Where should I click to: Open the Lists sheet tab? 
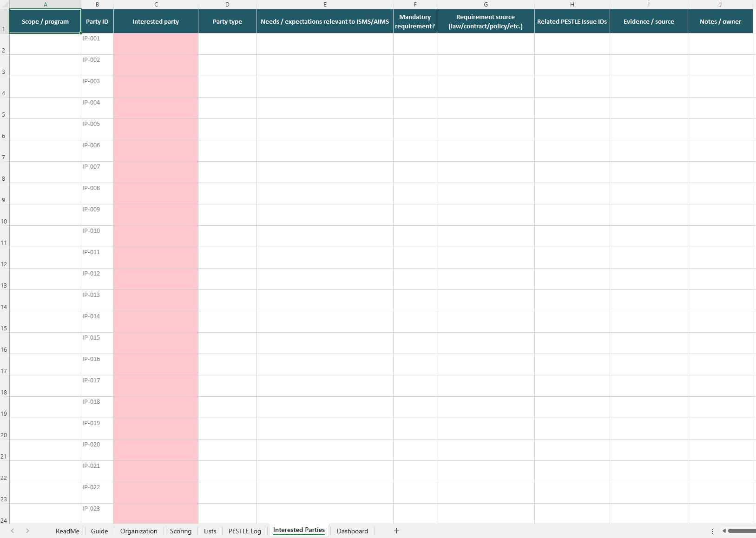tap(210, 531)
